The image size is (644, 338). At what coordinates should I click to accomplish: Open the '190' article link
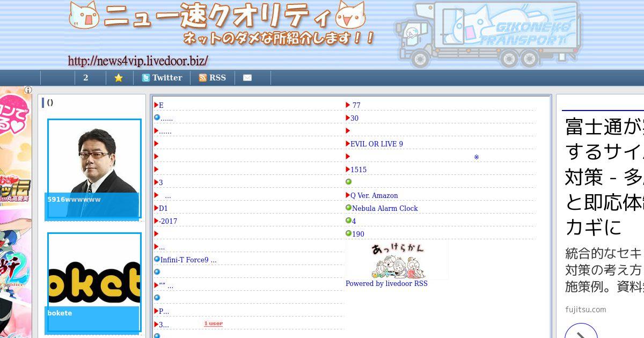(358, 234)
